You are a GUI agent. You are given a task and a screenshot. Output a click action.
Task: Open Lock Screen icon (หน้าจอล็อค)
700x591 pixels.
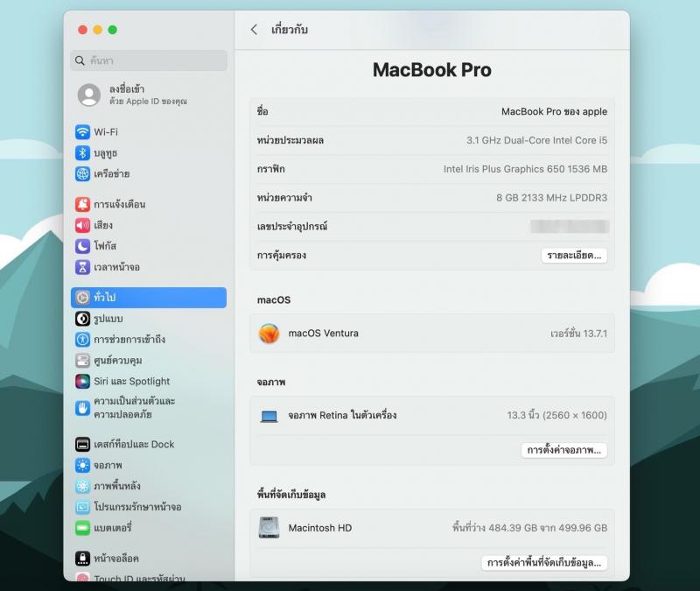click(x=82, y=559)
